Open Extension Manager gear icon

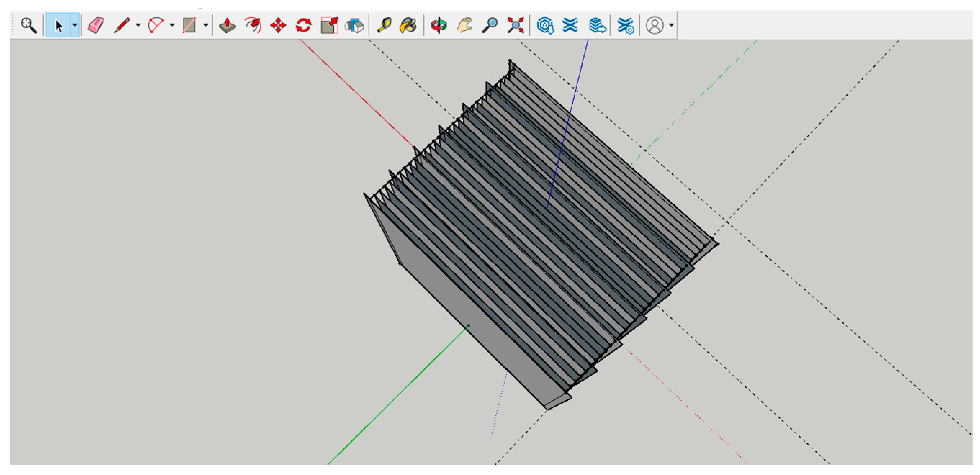(625, 26)
